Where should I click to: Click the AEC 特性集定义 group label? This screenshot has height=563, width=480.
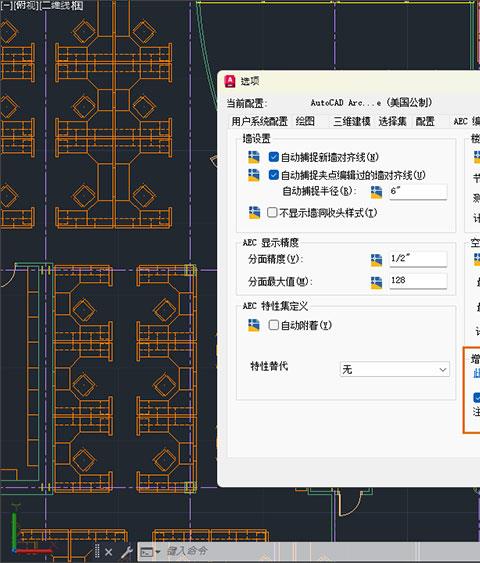(x=275, y=306)
